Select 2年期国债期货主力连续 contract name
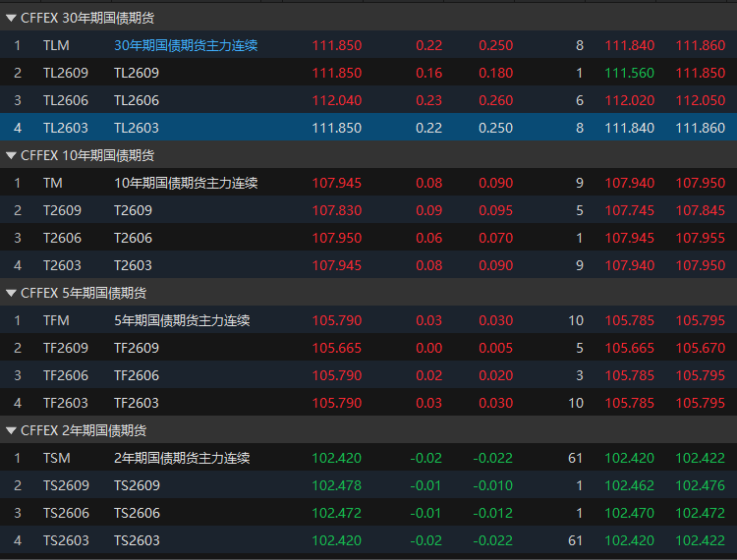Image resolution: width=737 pixels, height=560 pixels. tap(182, 458)
